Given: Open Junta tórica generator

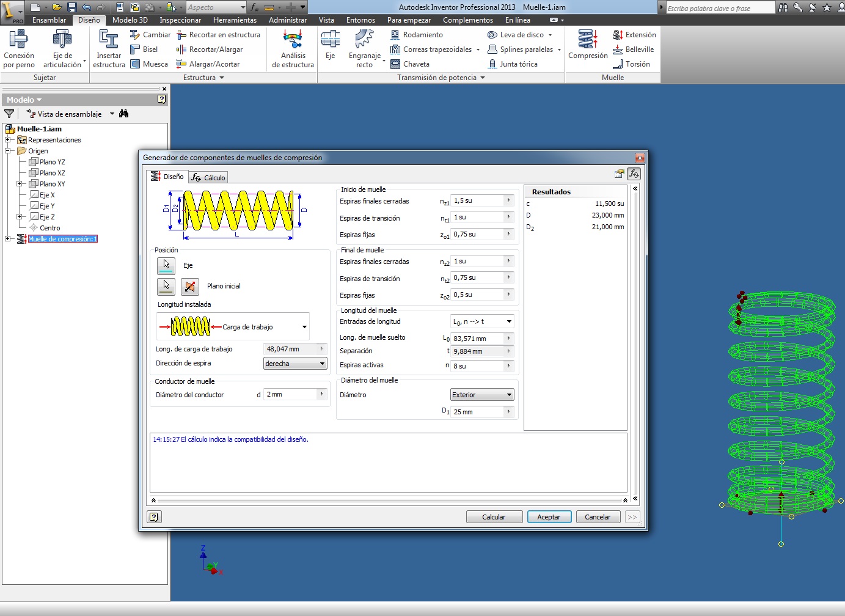Looking at the screenshot, I should (513, 64).
